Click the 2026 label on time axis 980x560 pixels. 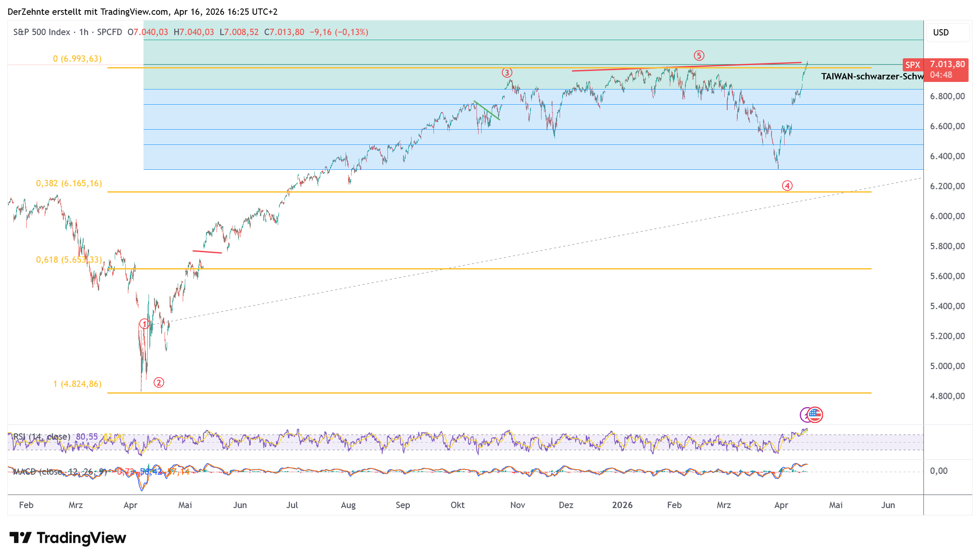coord(622,505)
